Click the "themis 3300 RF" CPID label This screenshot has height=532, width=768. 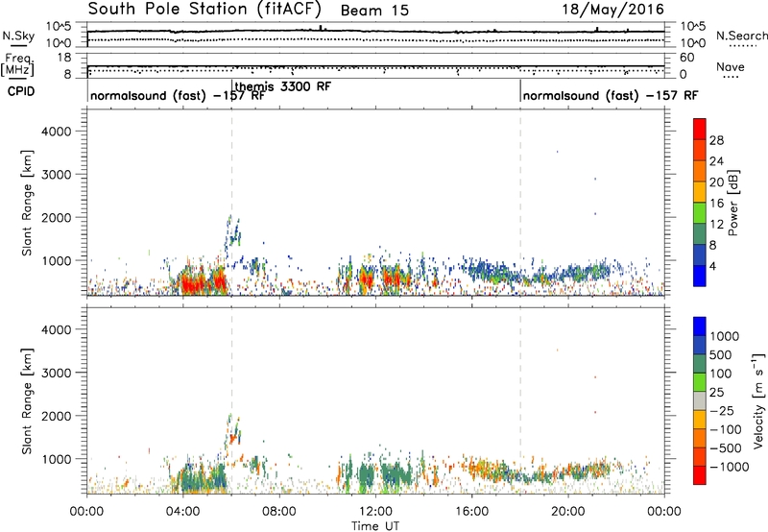point(283,86)
